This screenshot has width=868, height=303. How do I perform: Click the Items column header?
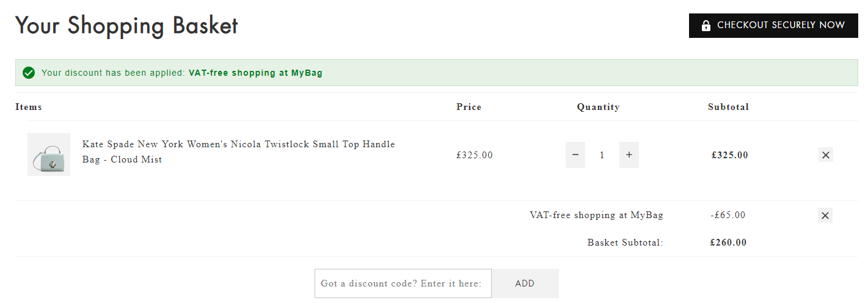coord(29,107)
